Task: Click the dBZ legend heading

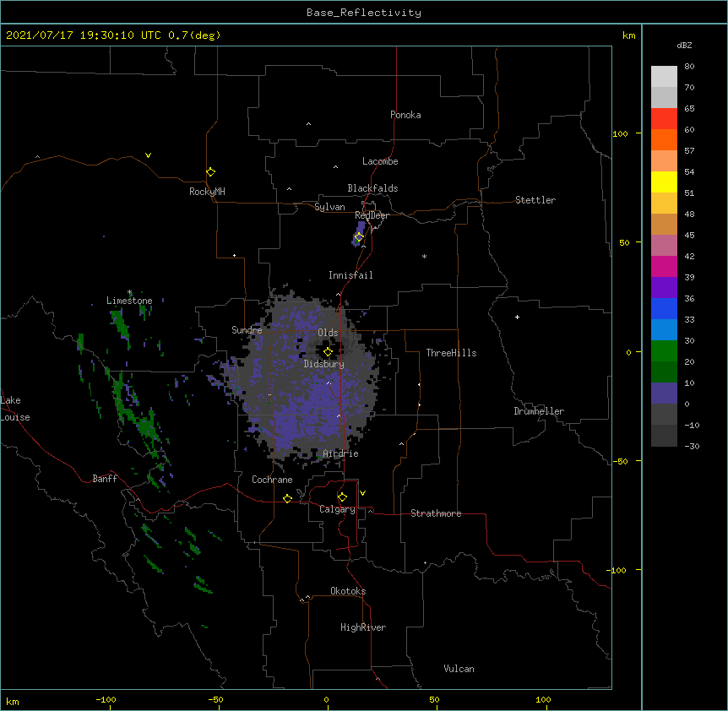Action: 684,45
